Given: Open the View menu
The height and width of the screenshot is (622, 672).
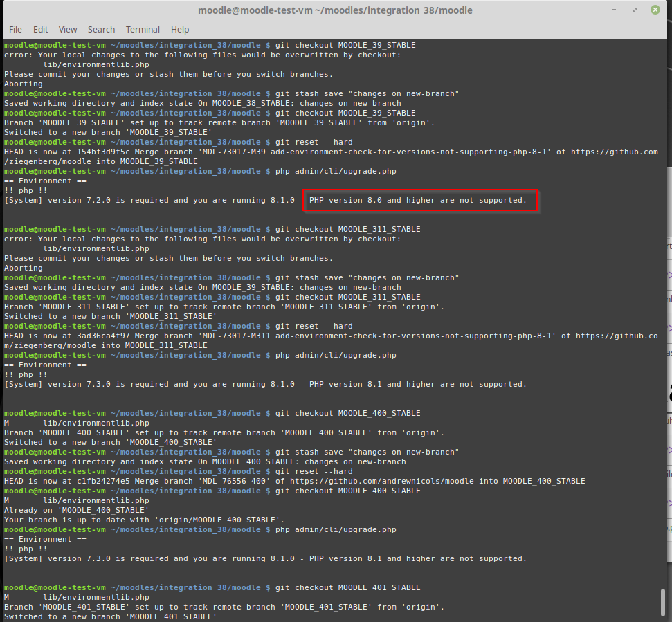Looking at the screenshot, I should 68,30.
